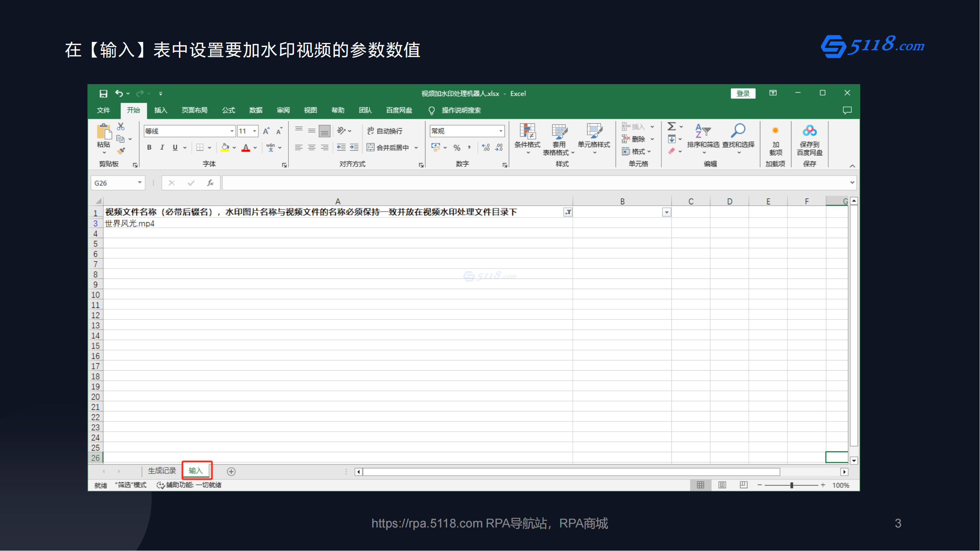Click the AutoSum sigma icon
The height and width of the screenshot is (551, 980).
(x=671, y=126)
